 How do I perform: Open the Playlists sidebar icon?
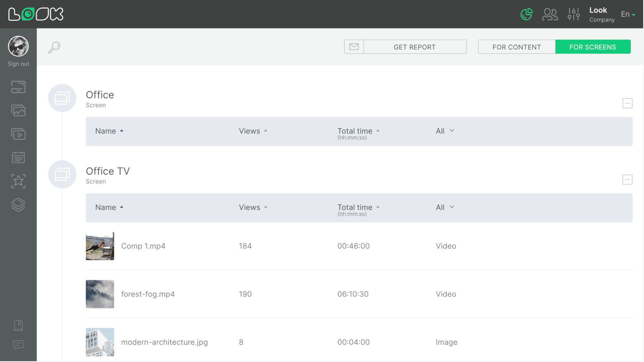[18, 134]
